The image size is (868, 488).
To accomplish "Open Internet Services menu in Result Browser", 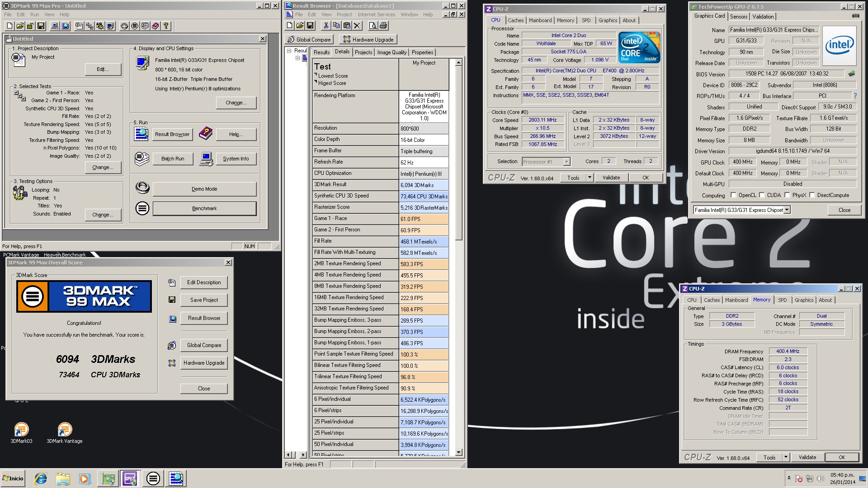I will tap(376, 14).
